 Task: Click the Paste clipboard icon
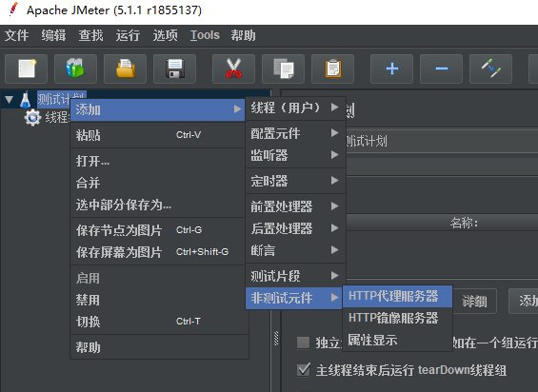click(333, 69)
